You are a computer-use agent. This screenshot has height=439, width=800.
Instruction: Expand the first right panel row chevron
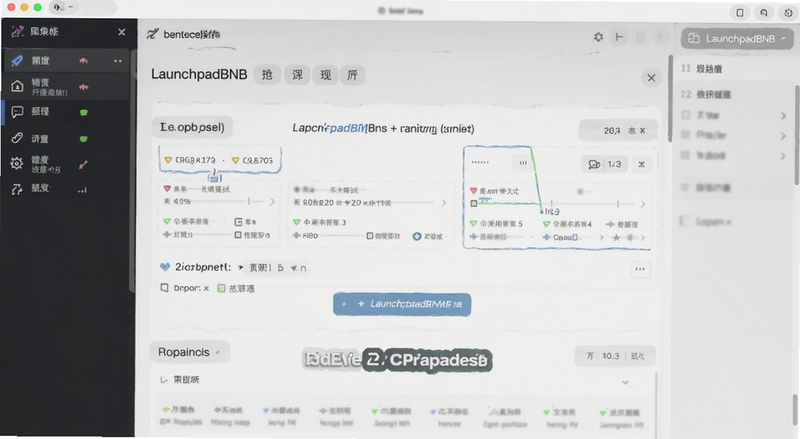coord(783,116)
